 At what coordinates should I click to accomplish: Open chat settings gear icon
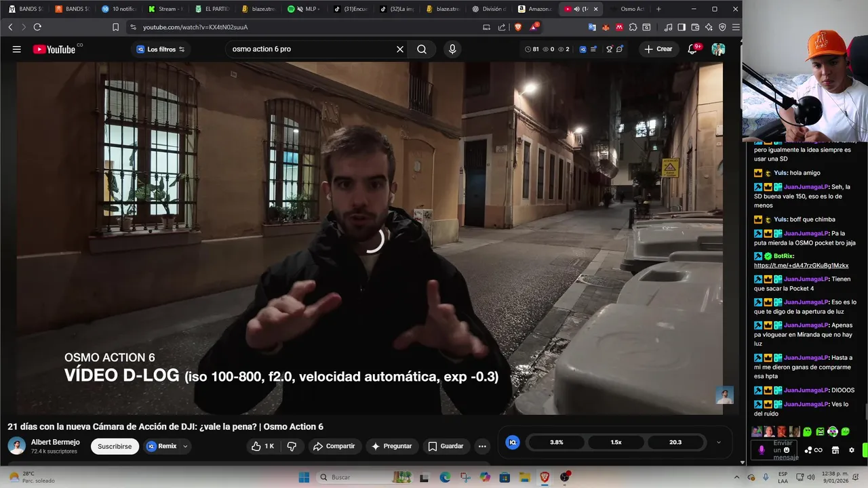pos(852,450)
